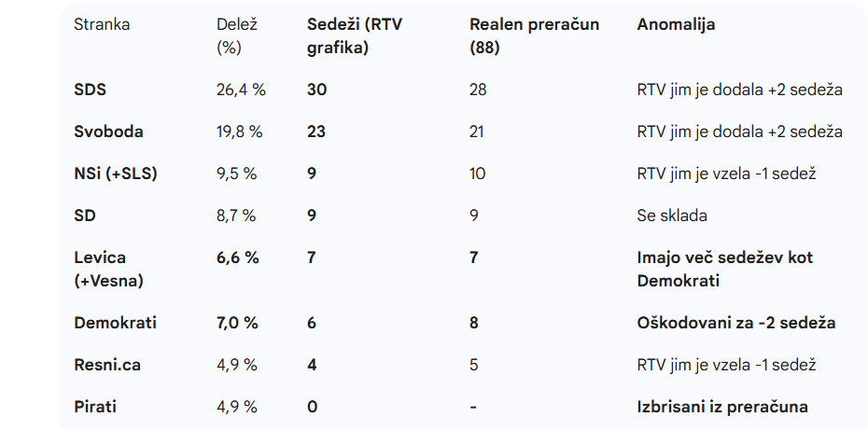Click the 26,4 % share value
The height and width of the screenshot is (431, 868).
pos(241,90)
